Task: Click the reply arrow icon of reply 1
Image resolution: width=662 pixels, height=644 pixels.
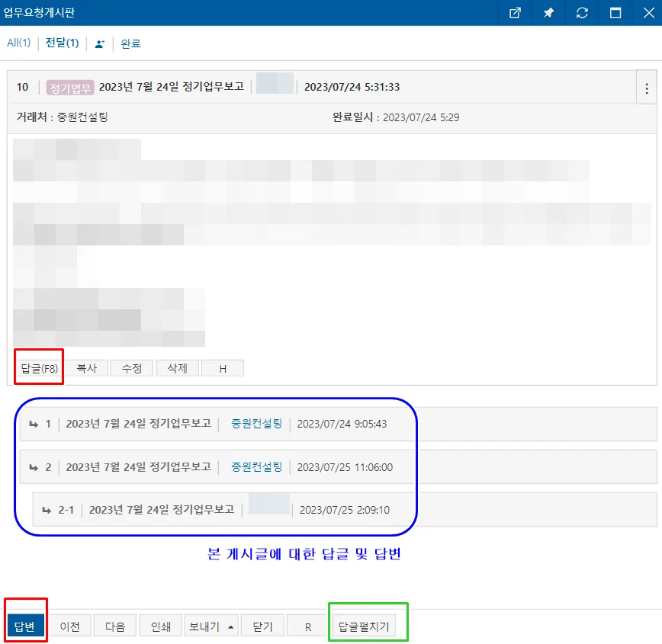Action: (x=34, y=425)
